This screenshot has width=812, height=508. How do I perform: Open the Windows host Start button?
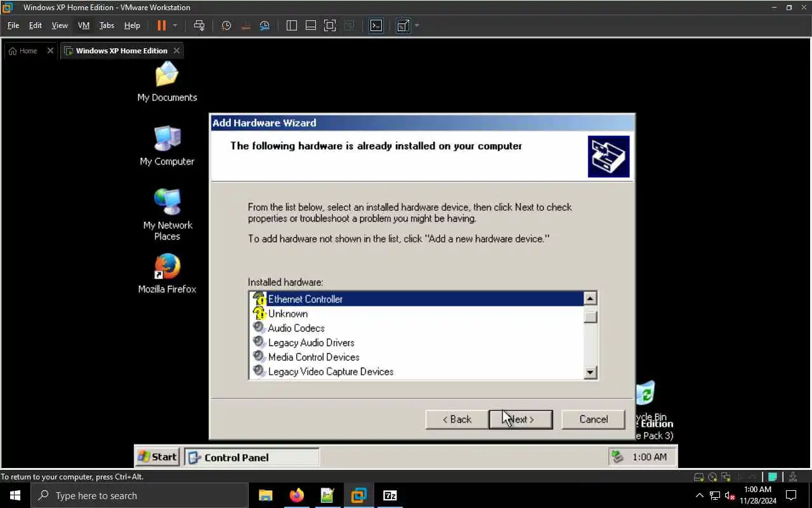(x=15, y=495)
